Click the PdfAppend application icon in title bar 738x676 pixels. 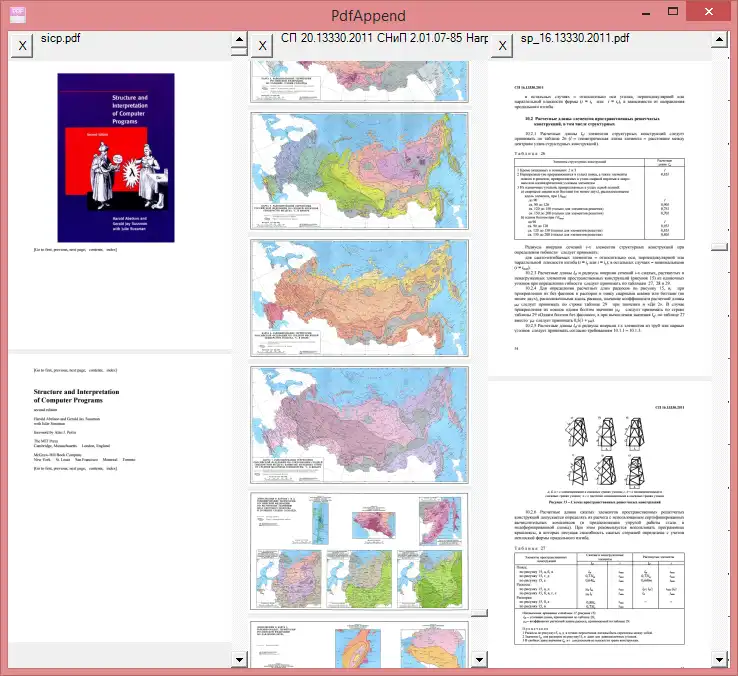pos(18,15)
